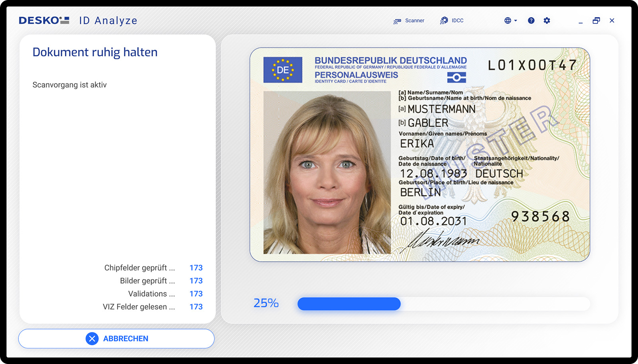Click the scanned ID card portrait photo
This screenshot has width=638, height=364.
(327, 172)
